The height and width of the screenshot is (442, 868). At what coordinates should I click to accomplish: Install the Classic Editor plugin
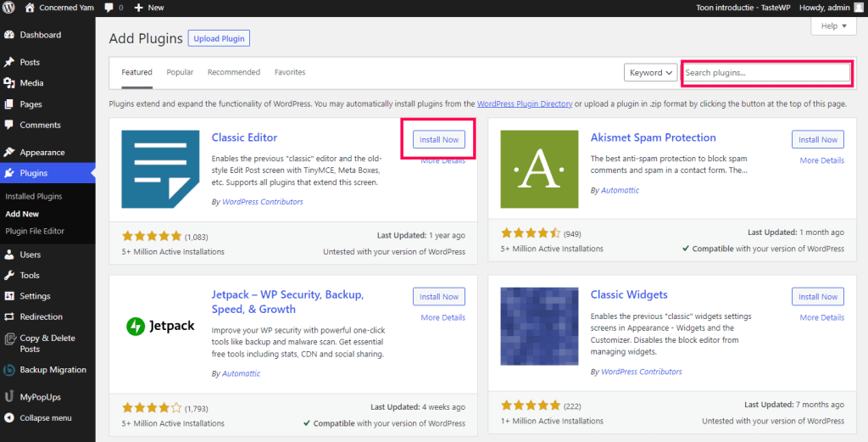coord(439,140)
